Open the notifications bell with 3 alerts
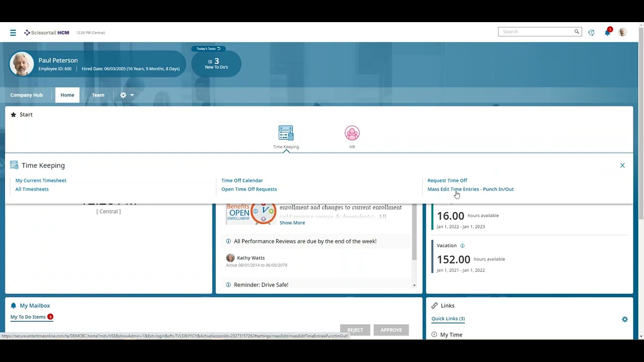 (x=607, y=32)
